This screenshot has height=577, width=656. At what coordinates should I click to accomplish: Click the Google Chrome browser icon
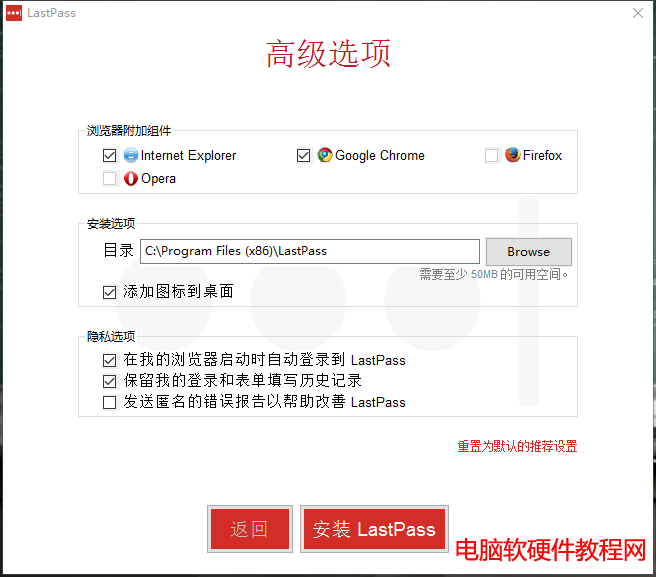[325, 155]
